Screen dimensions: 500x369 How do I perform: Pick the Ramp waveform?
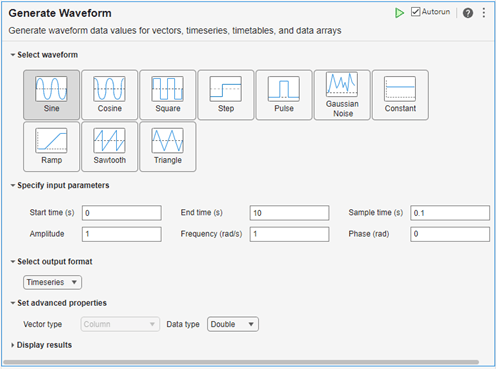52,147
